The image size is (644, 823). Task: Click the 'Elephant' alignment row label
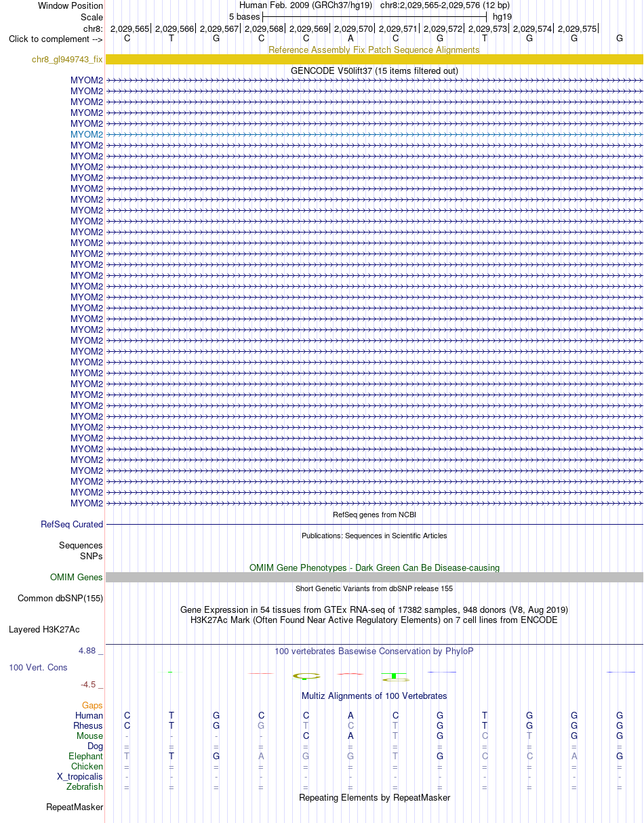pos(86,757)
